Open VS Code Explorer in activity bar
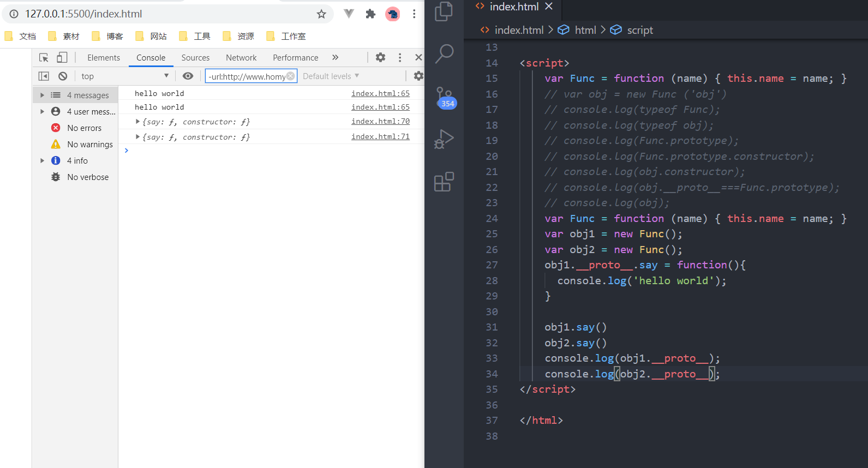 pos(444,11)
